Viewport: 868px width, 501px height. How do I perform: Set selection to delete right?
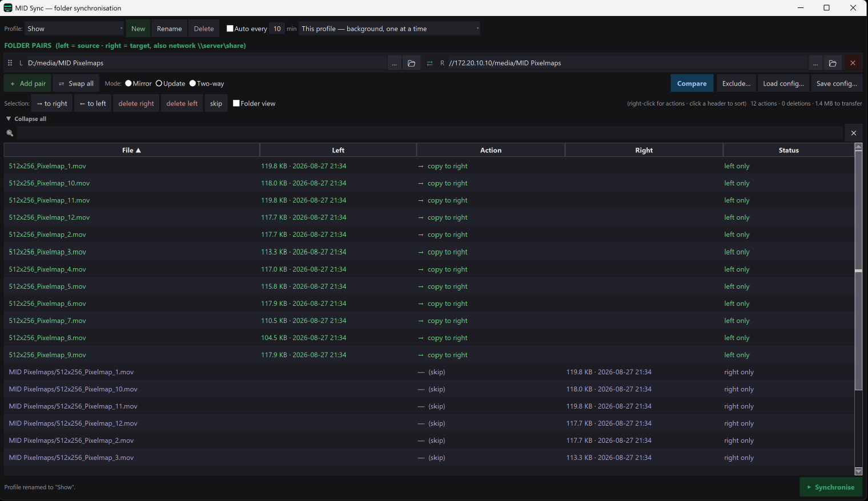click(136, 103)
